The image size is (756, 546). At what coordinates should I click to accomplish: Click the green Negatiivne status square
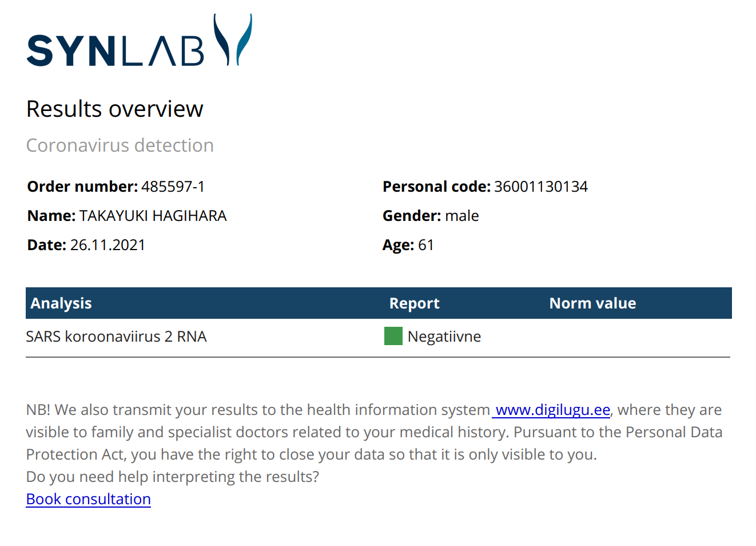click(393, 336)
